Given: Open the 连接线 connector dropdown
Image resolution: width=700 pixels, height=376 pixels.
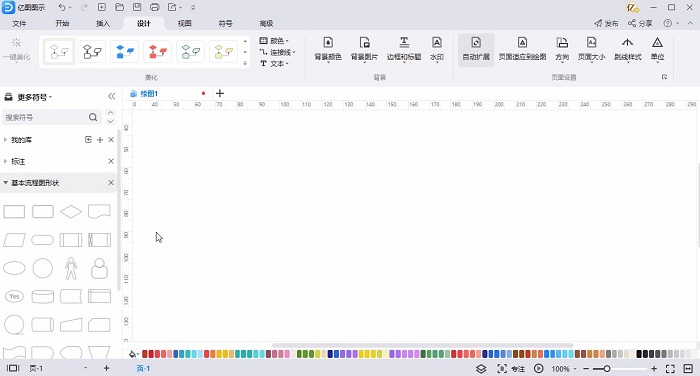Looking at the screenshot, I should click(x=278, y=52).
